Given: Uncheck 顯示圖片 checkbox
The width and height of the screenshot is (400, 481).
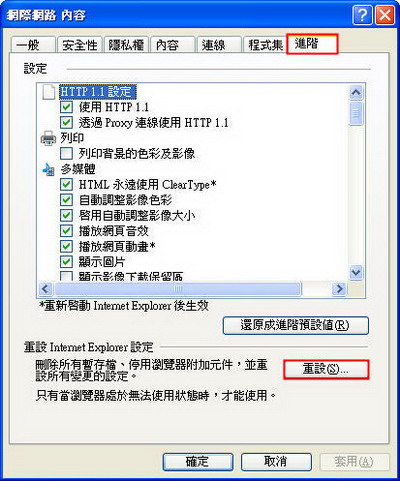Looking at the screenshot, I should coord(66,262).
